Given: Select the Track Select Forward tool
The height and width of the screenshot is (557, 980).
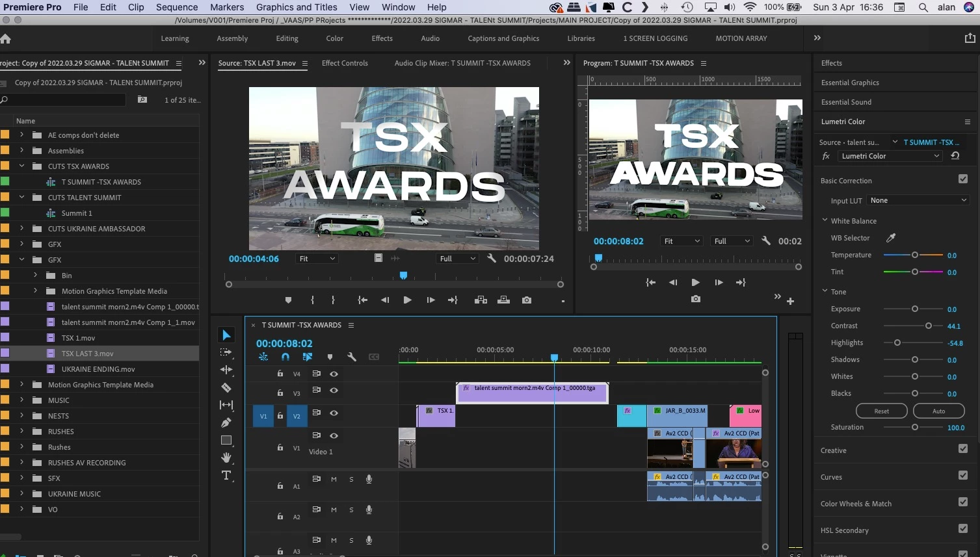Looking at the screenshot, I should pyautogui.click(x=226, y=352).
